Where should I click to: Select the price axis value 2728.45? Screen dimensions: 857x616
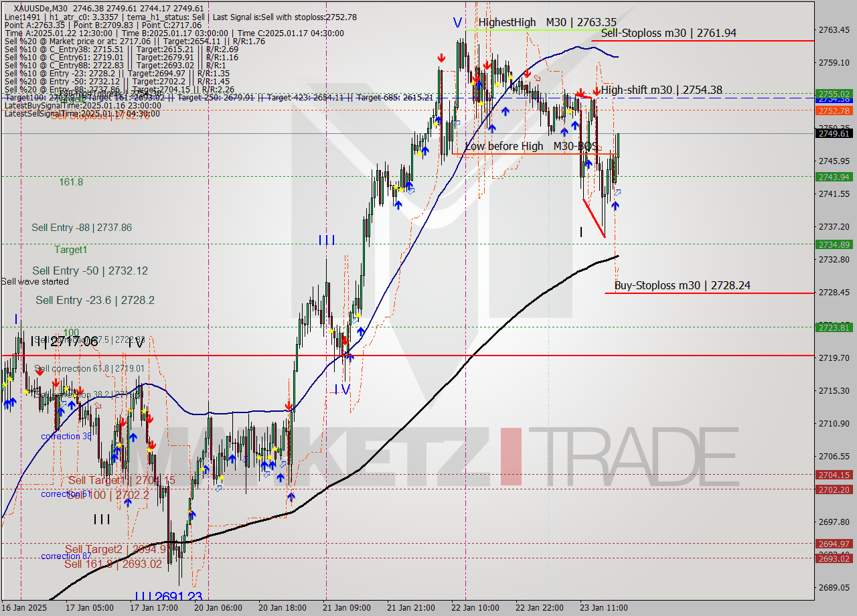click(x=834, y=292)
